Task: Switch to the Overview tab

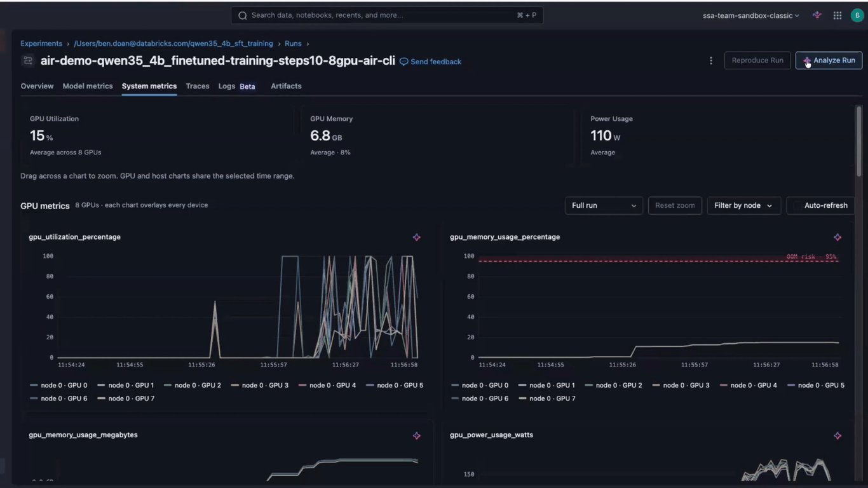Action: (x=37, y=86)
